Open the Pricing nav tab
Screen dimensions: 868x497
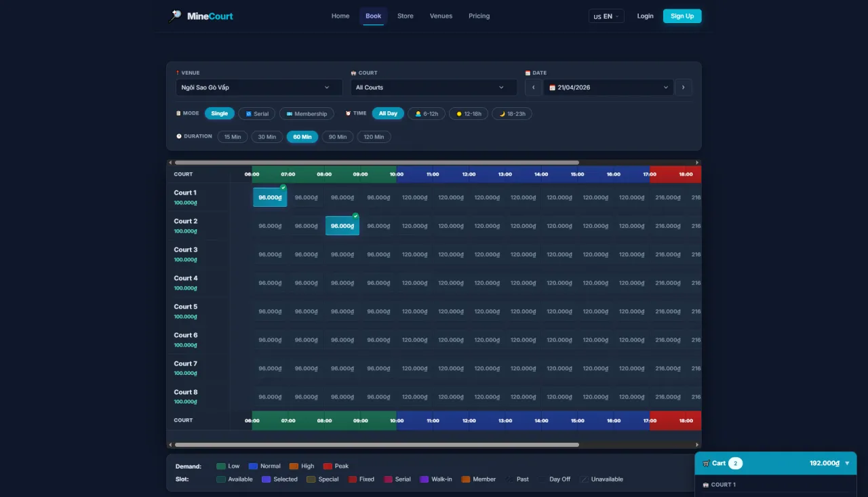click(x=479, y=16)
